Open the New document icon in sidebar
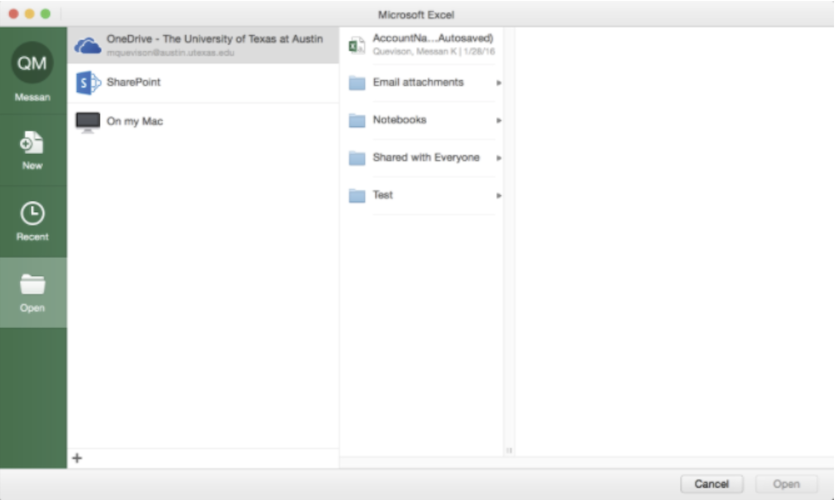The image size is (836, 500). click(32, 143)
